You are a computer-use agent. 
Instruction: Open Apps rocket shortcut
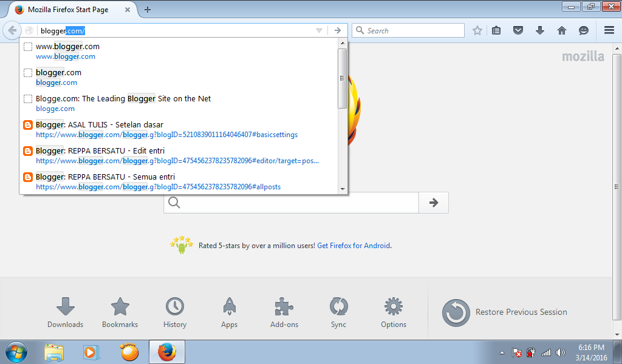(229, 313)
